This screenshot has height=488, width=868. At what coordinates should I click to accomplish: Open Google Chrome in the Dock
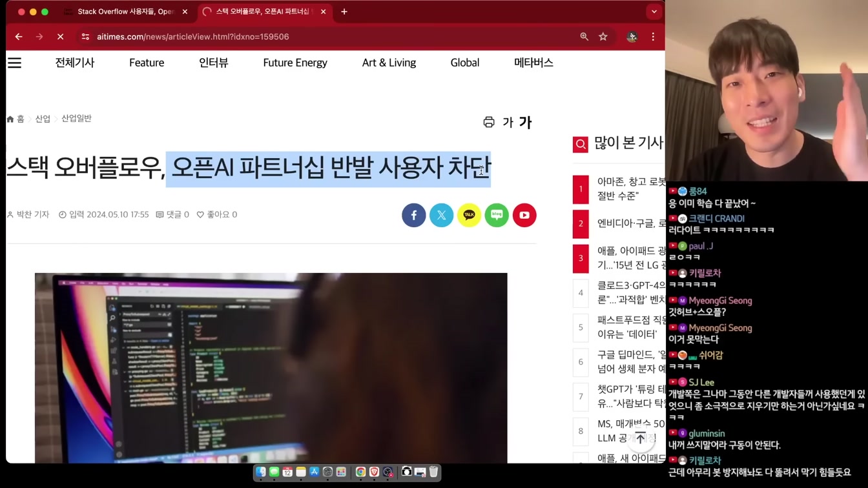pos(361,472)
